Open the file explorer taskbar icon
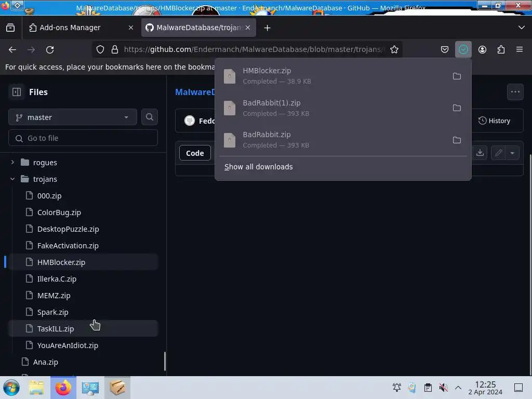This screenshot has width=532, height=399. pos(36,388)
